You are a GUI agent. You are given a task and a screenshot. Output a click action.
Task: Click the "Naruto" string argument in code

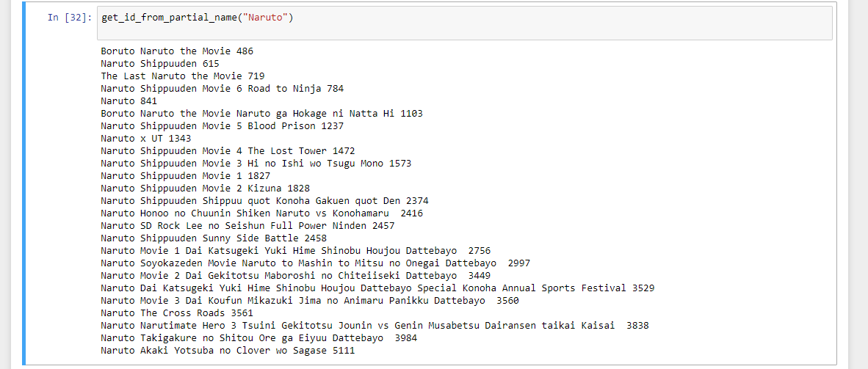click(x=265, y=18)
